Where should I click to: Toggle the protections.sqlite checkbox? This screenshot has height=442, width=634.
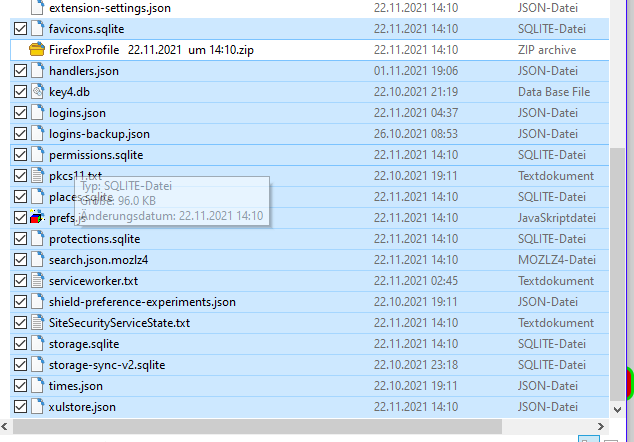[20, 239]
